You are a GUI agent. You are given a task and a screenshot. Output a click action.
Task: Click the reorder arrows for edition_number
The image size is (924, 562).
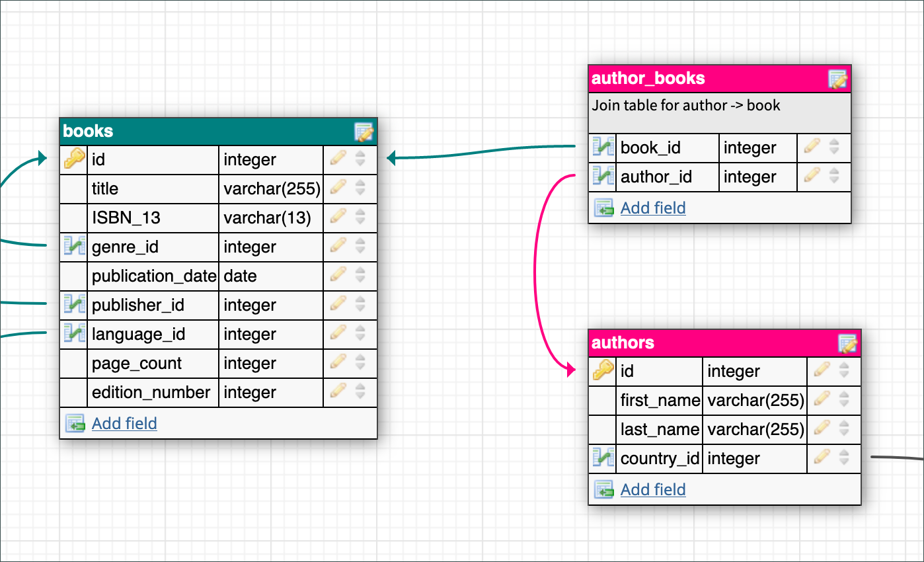[360, 392]
